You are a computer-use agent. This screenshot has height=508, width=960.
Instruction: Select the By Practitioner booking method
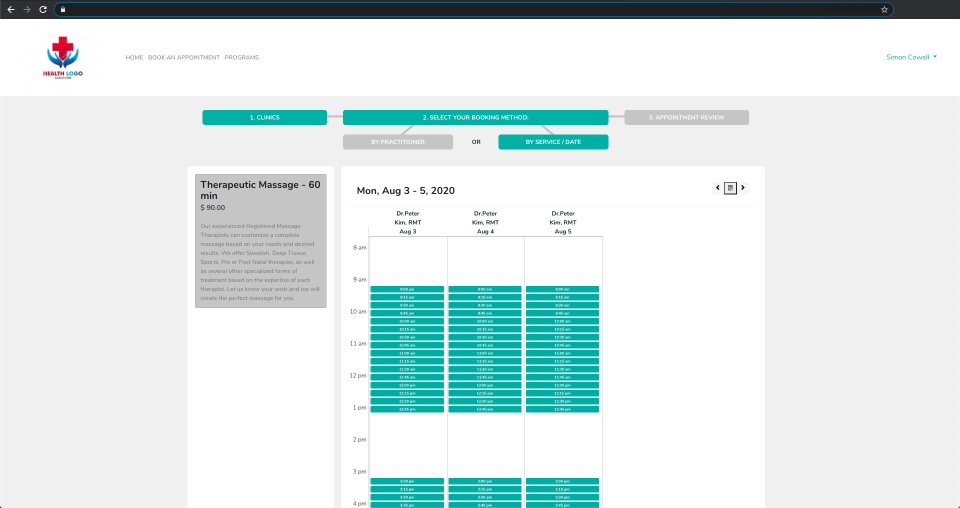click(398, 142)
